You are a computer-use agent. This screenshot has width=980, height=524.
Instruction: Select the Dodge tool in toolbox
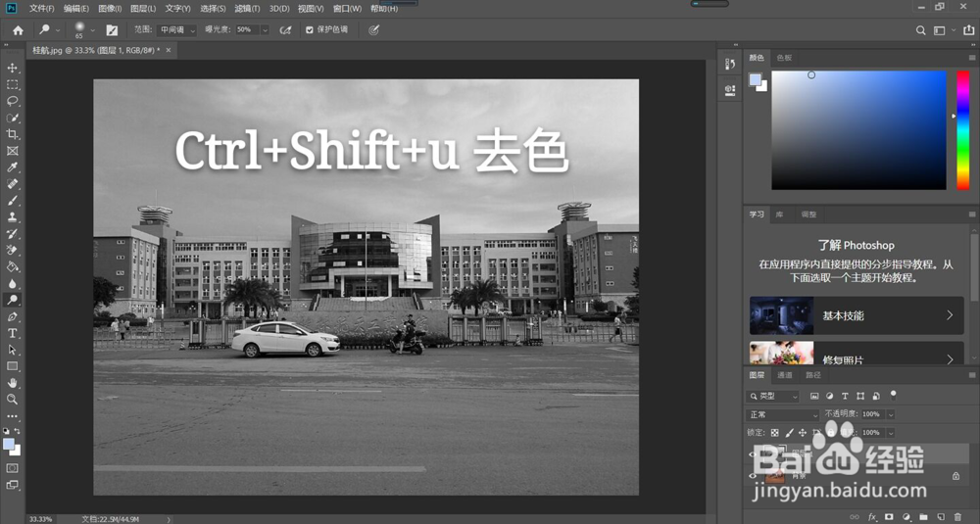(12, 300)
